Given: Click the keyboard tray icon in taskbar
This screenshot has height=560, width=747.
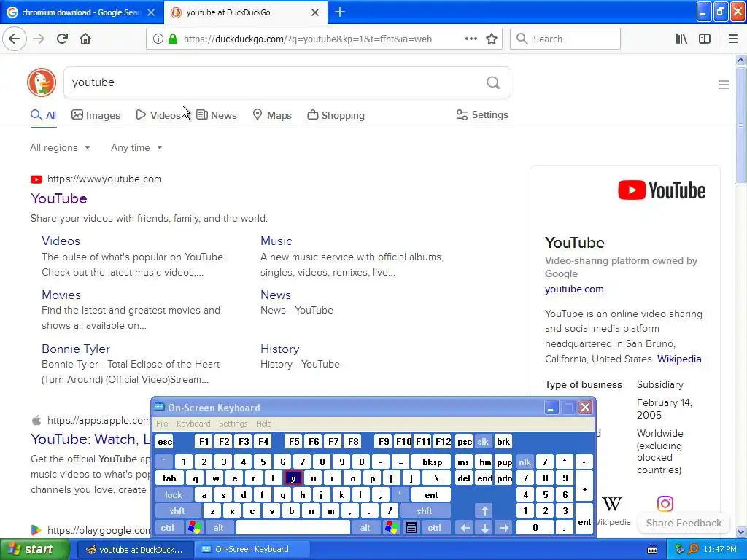Looking at the screenshot, I should pos(652,550).
